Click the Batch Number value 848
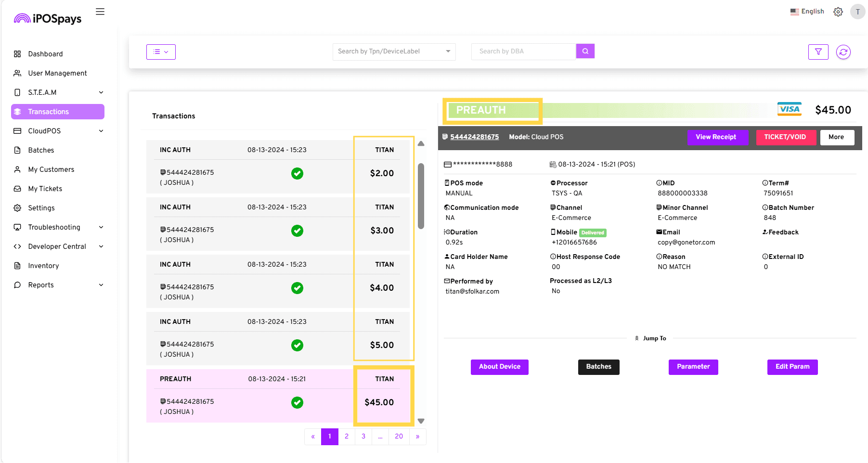This screenshot has height=463, width=868. 770,218
